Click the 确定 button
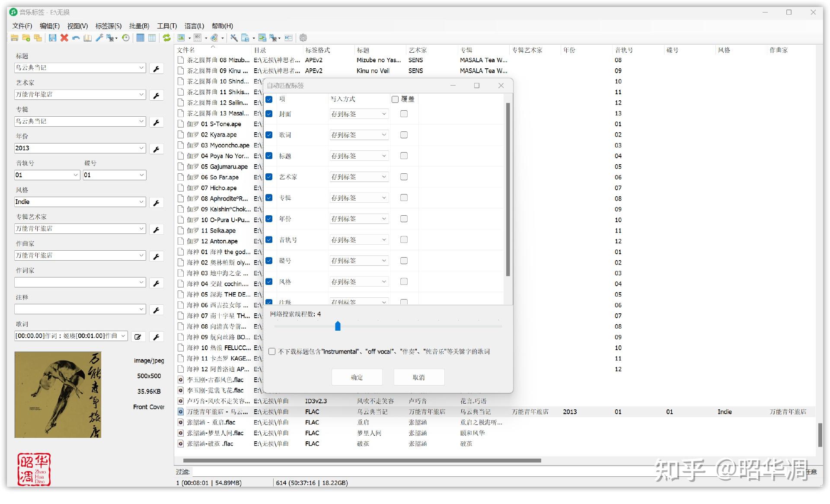Image resolution: width=830 pixels, height=504 pixels. point(357,377)
